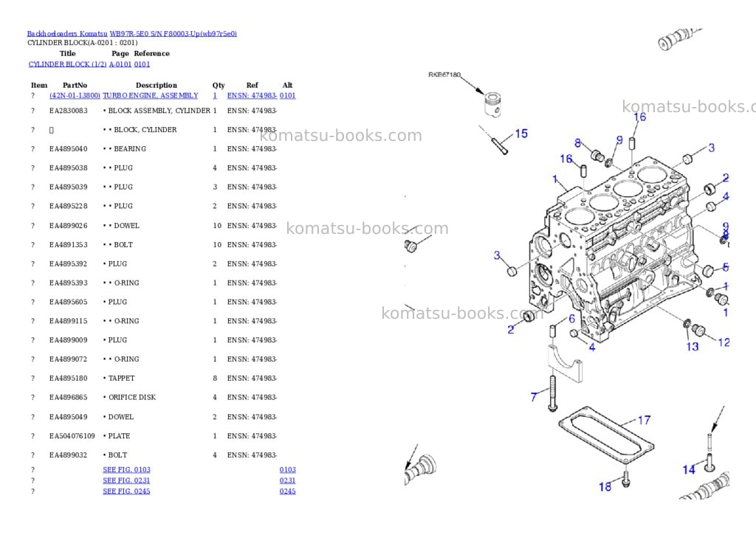The height and width of the screenshot is (535, 756).
Task: Click the Item column header
Action: click(x=39, y=86)
